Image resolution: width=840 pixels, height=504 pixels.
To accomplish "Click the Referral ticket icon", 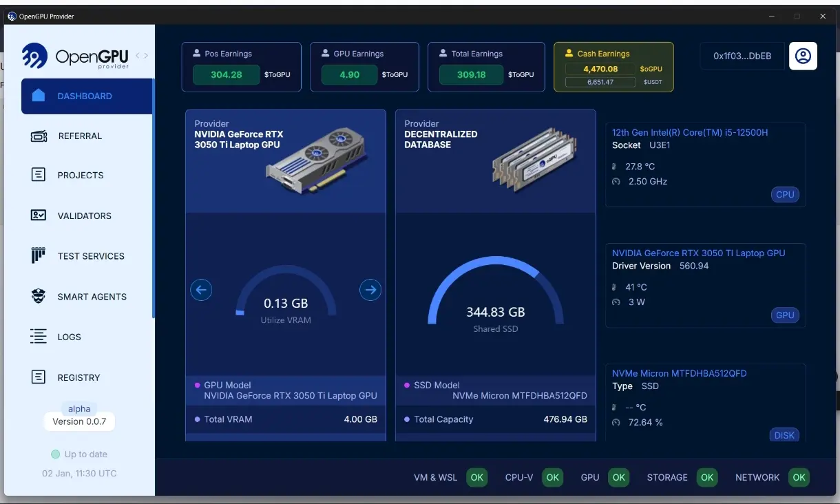I will [39, 136].
